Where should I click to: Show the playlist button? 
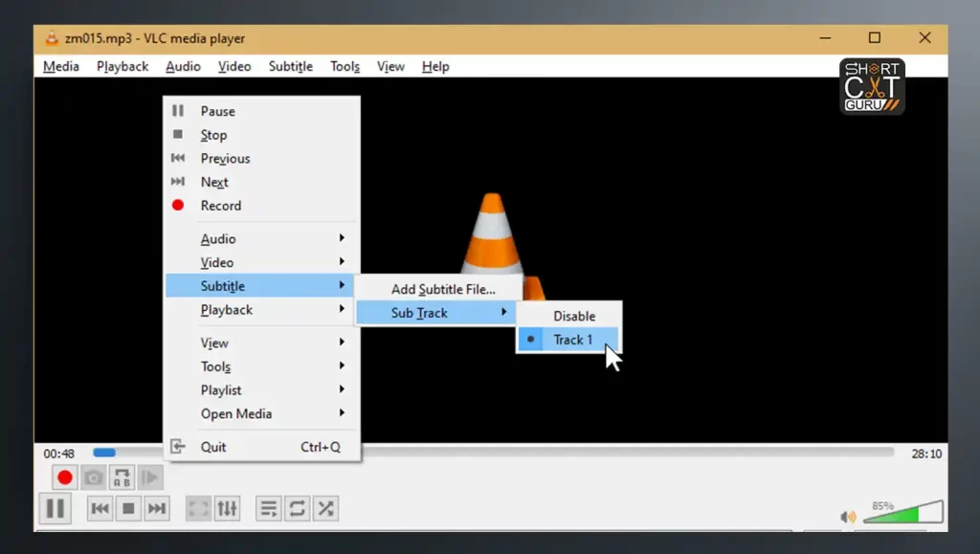(269, 508)
